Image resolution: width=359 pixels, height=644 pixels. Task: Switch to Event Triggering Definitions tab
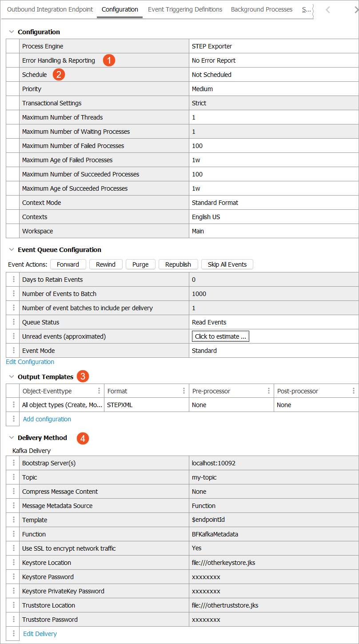185,9
